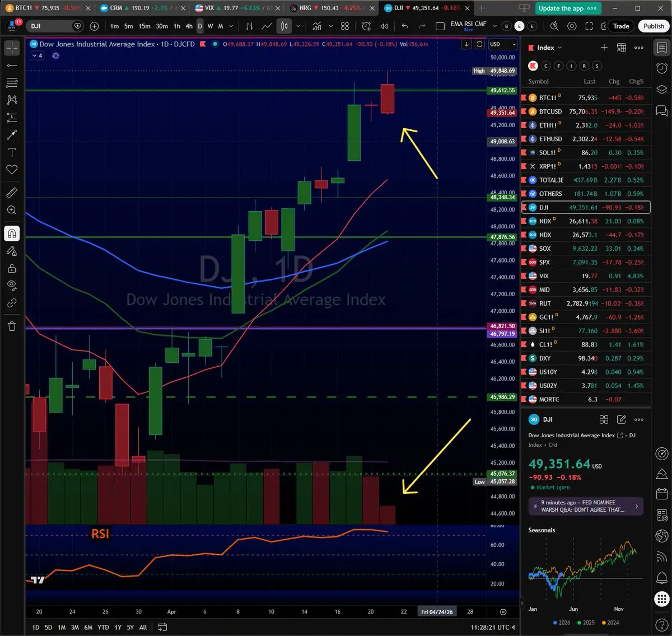The image size is (672, 636).
Task: Toggle lock all drawings
Action: click(x=12, y=268)
